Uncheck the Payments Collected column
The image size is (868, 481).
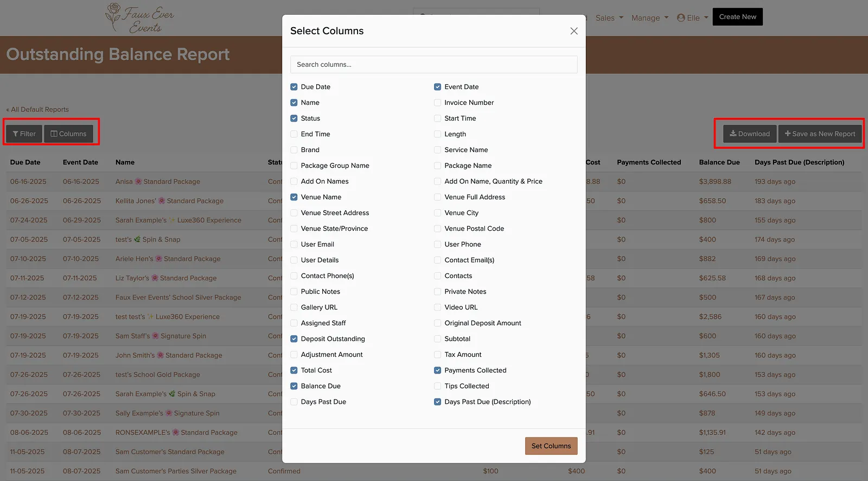tap(437, 370)
